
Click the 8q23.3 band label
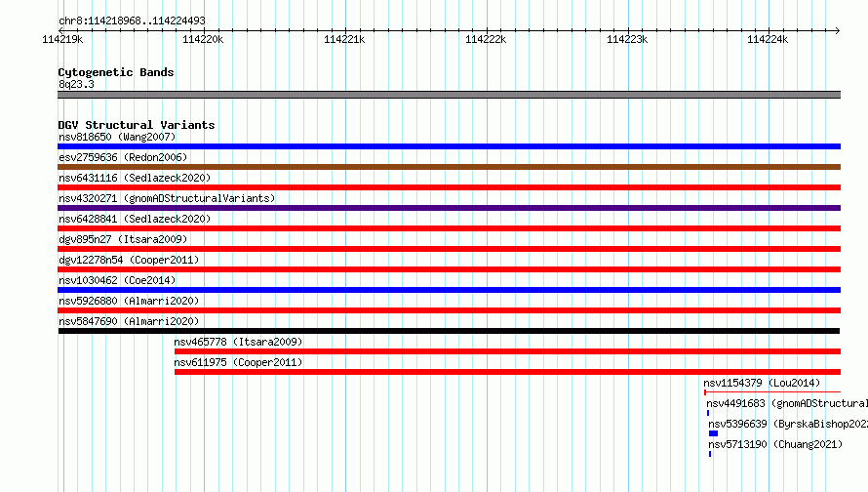click(76, 84)
